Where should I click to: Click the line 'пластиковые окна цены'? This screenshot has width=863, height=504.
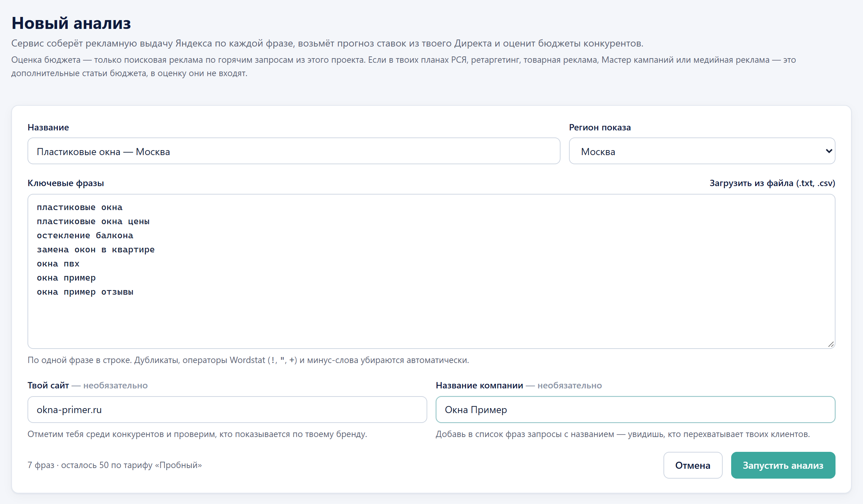click(x=93, y=222)
